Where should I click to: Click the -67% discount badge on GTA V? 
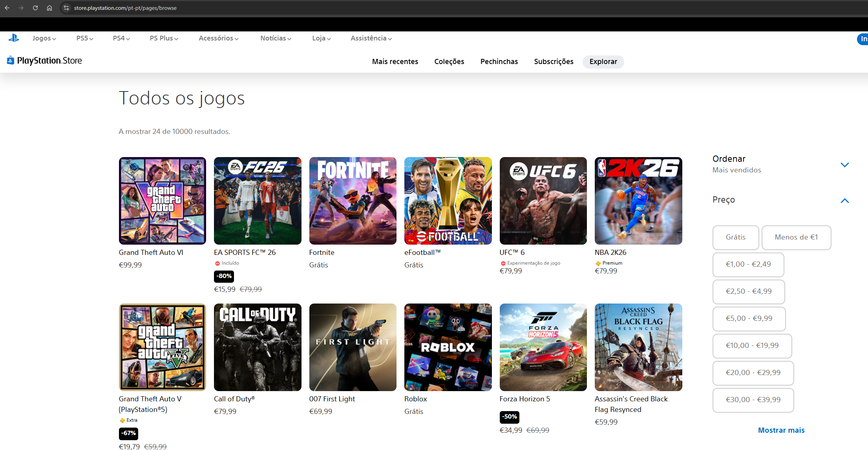coord(128,433)
